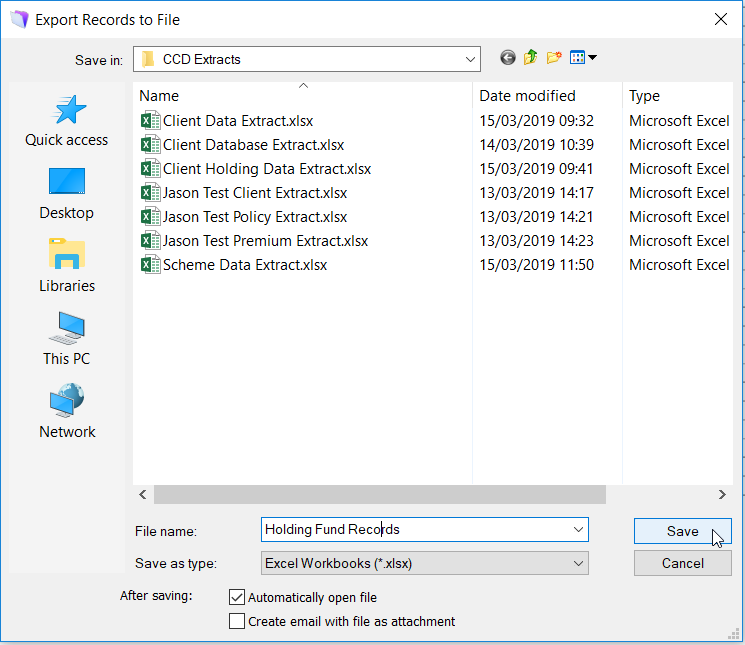This screenshot has width=745, height=645.
Task: Click the horizontal scrollbar in file list
Action: tap(380, 494)
